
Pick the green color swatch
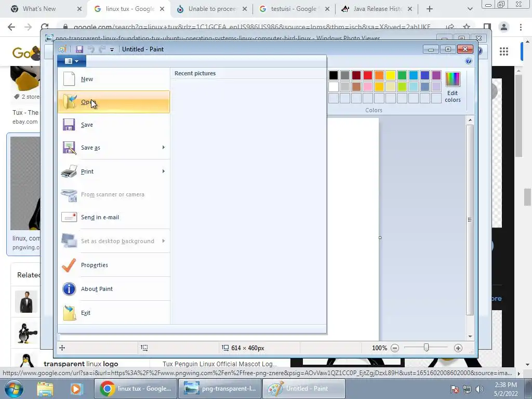coord(402,75)
